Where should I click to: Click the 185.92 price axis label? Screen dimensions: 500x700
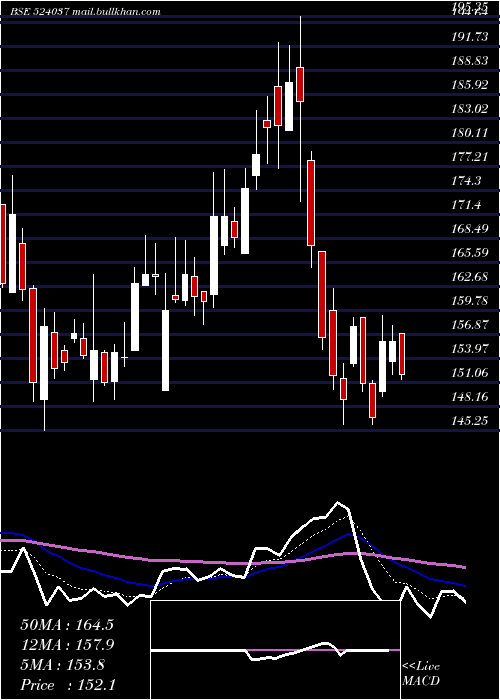(x=470, y=85)
